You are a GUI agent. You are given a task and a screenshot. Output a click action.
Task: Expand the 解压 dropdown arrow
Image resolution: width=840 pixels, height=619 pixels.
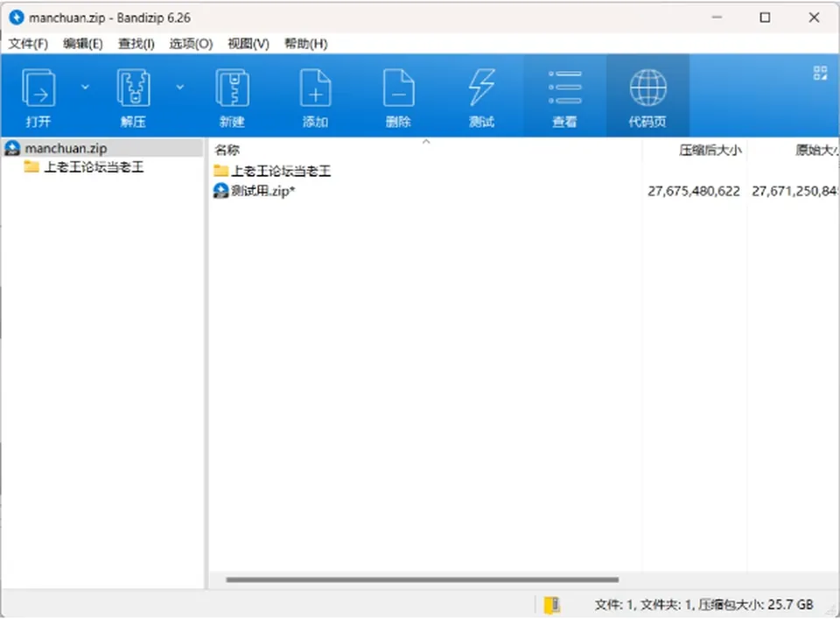pos(180,87)
